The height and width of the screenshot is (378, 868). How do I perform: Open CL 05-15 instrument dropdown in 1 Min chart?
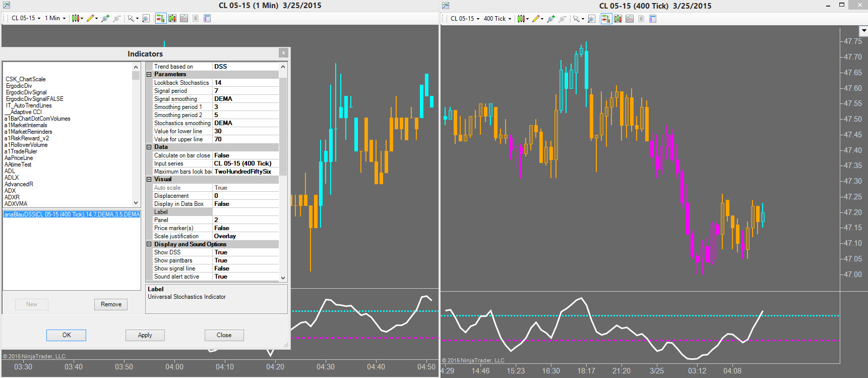pos(26,18)
